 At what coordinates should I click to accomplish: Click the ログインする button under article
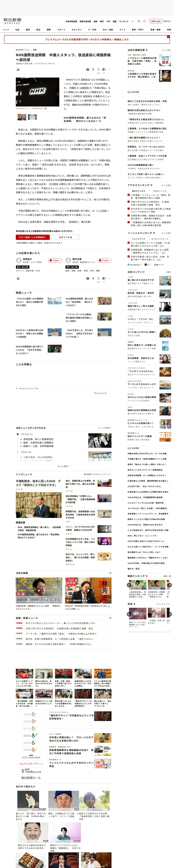66,237
